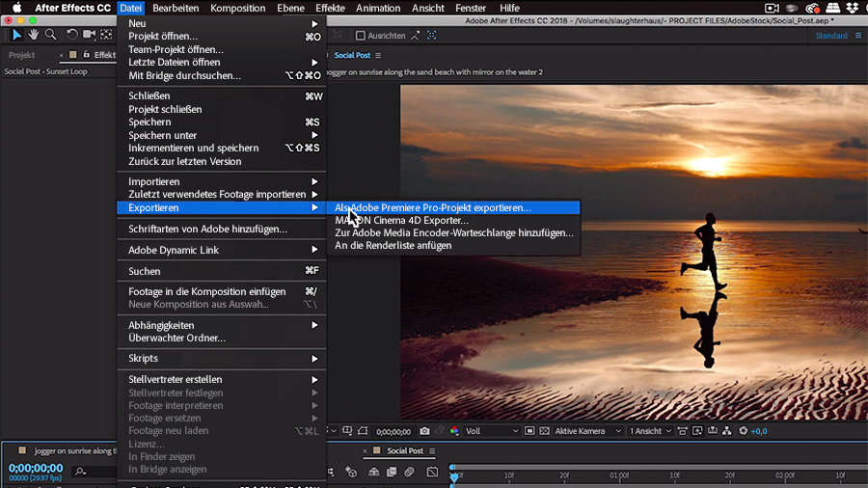Select An die Renderliste anfügen
This screenshot has width=868, height=488.
tap(393, 245)
